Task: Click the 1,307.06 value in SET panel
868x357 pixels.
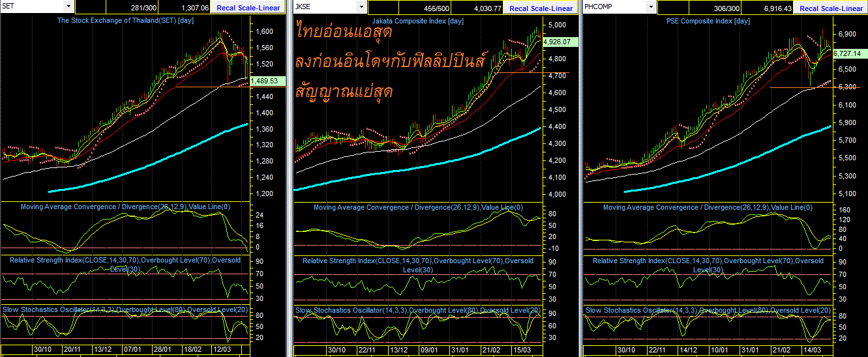Action: click(x=194, y=8)
